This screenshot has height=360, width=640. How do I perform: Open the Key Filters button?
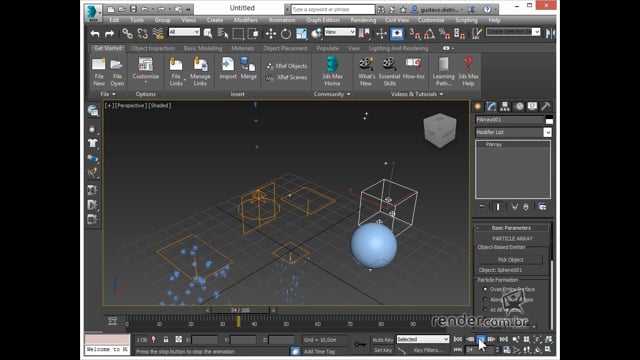click(x=428, y=350)
